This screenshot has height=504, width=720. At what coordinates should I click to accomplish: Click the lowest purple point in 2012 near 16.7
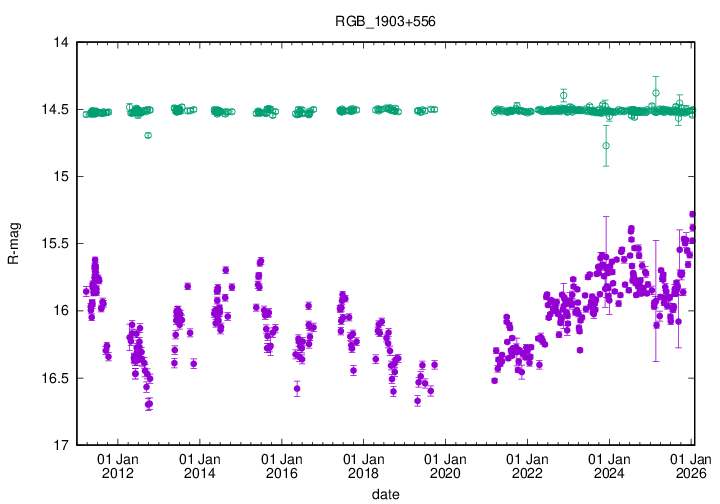148,404
